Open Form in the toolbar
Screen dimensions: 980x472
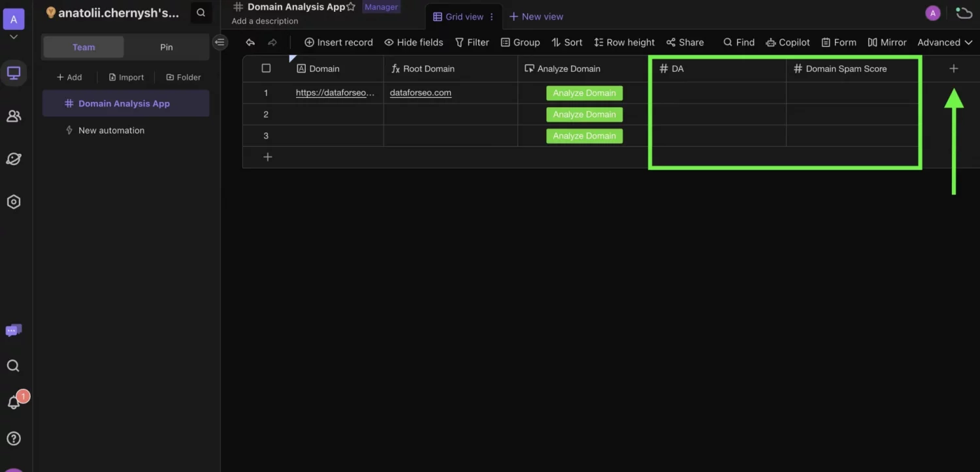[838, 42]
